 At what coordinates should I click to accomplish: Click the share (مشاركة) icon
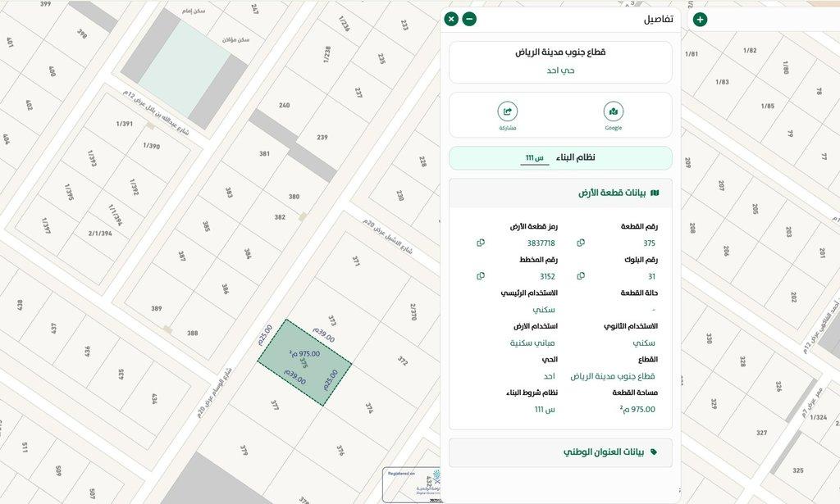pos(508,116)
